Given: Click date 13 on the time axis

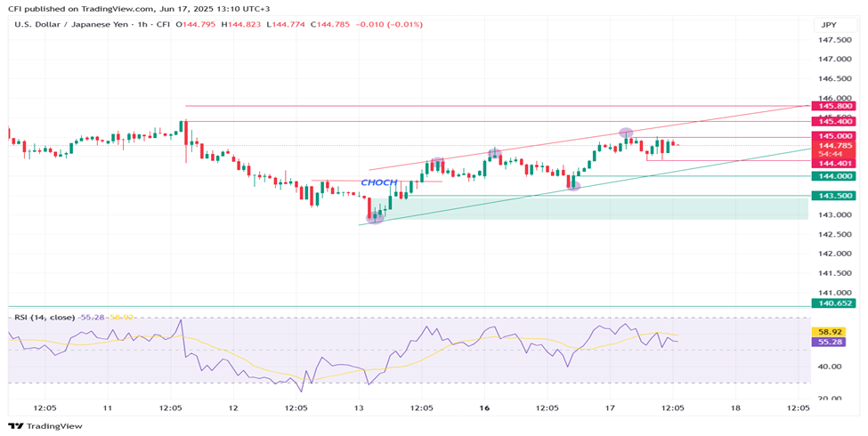Looking at the screenshot, I should [x=359, y=408].
